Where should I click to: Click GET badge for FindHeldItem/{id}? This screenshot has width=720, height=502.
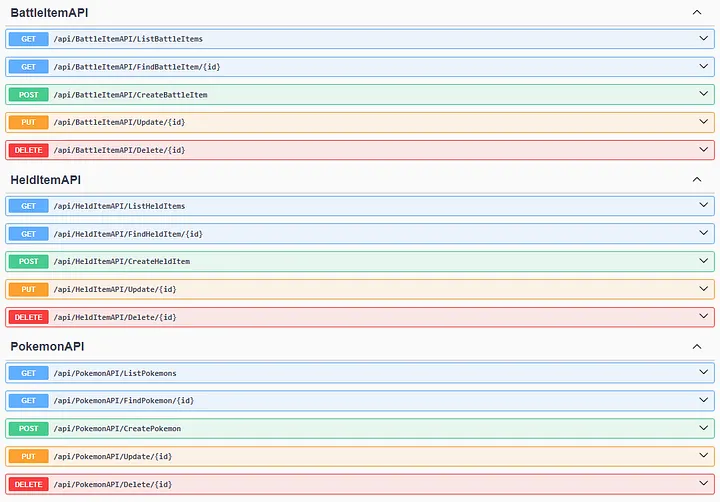pos(28,234)
